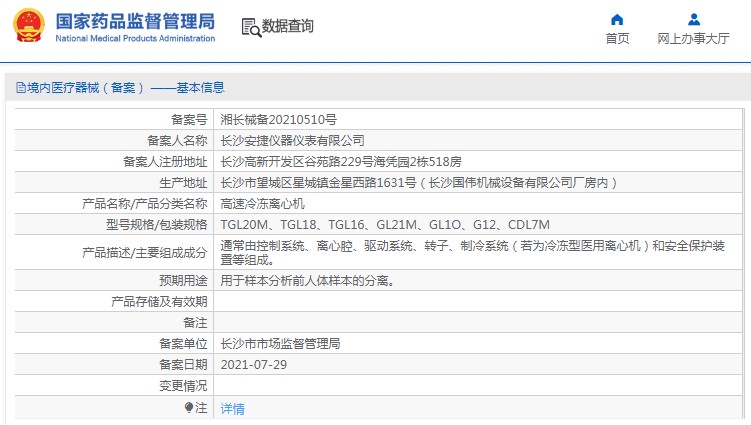This screenshot has height=425, width=751.
Task: Click the 备案人注册地址 label
Action: [165, 161]
